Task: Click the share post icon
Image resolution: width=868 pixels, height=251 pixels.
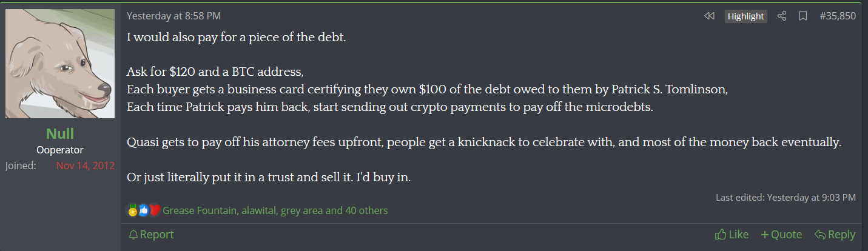Action: [782, 16]
